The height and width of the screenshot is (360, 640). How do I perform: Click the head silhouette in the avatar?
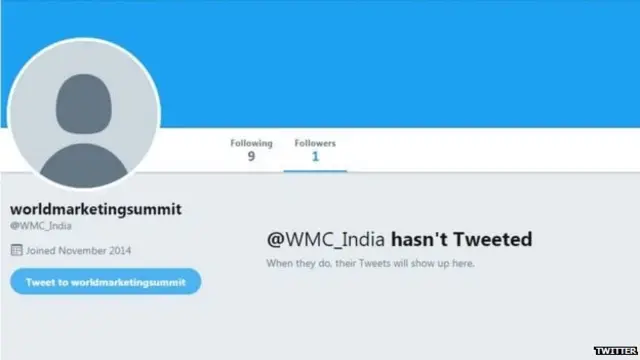click(84, 104)
